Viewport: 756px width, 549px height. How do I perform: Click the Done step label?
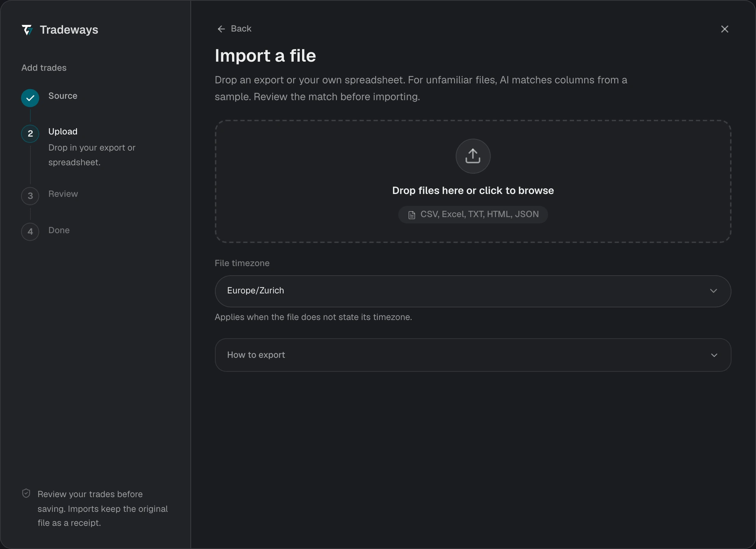pos(59,230)
